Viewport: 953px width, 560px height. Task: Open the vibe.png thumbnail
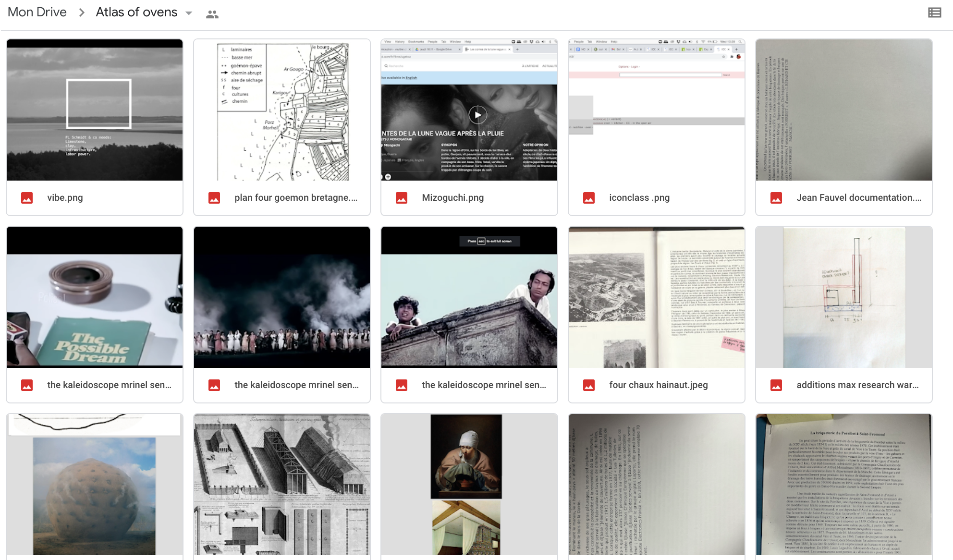click(x=95, y=110)
